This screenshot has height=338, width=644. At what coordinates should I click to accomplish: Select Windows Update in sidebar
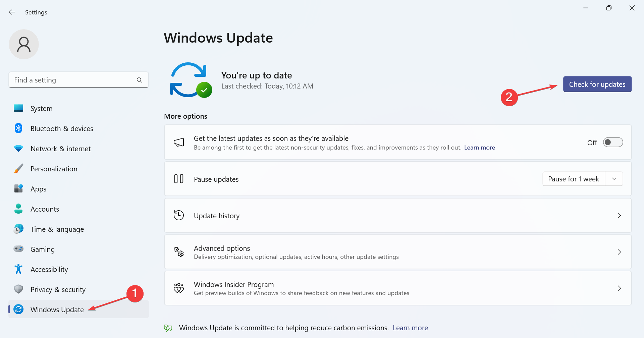point(78,309)
